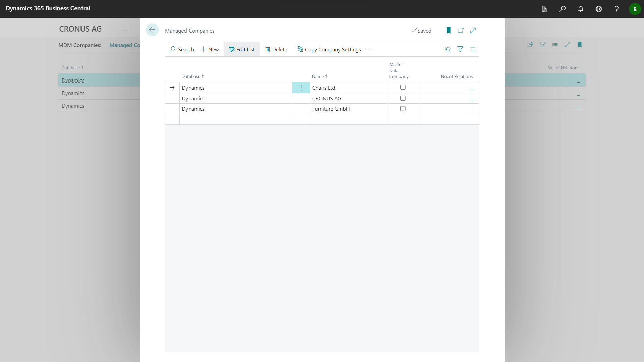Viewport: 644px width, 362px height.
Task: Click CRONUS AG company name in background
Action: (x=80, y=29)
